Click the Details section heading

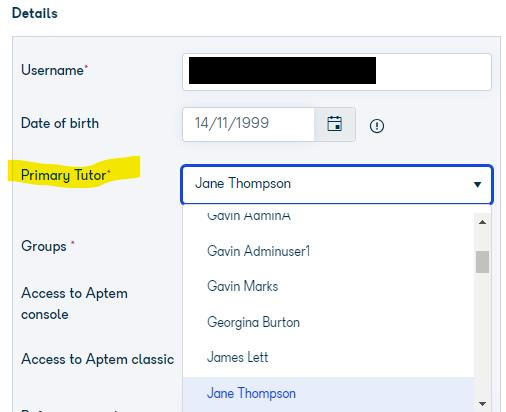(x=35, y=13)
